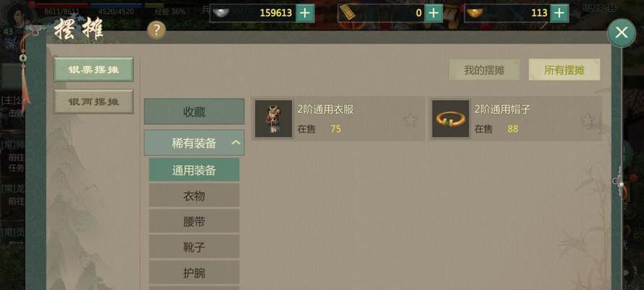Open 我的摆摊 view
644x290 pixels.
click(484, 70)
